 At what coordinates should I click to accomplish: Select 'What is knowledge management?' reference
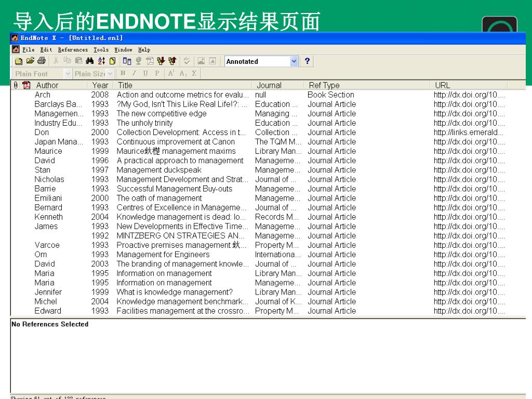[x=268, y=292]
